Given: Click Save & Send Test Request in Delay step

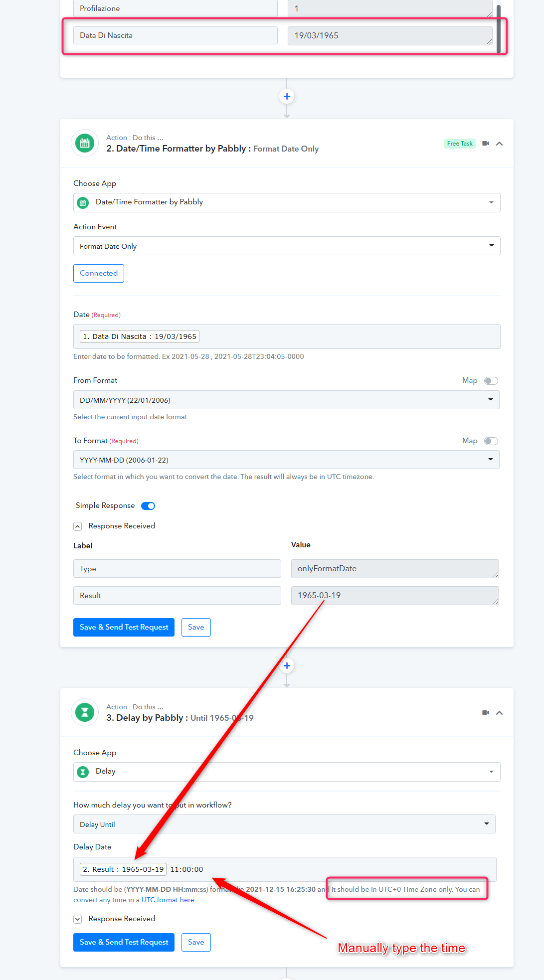Looking at the screenshot, I should (124, 942).
